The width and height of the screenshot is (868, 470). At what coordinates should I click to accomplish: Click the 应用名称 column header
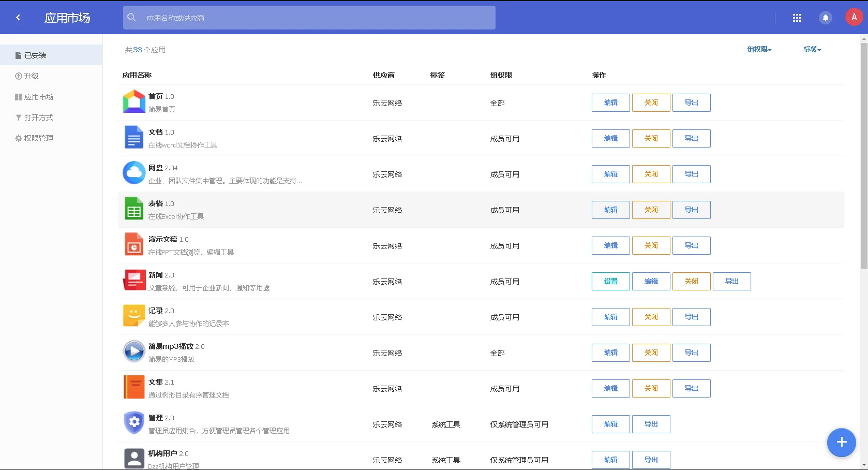[x=137, y=75]
